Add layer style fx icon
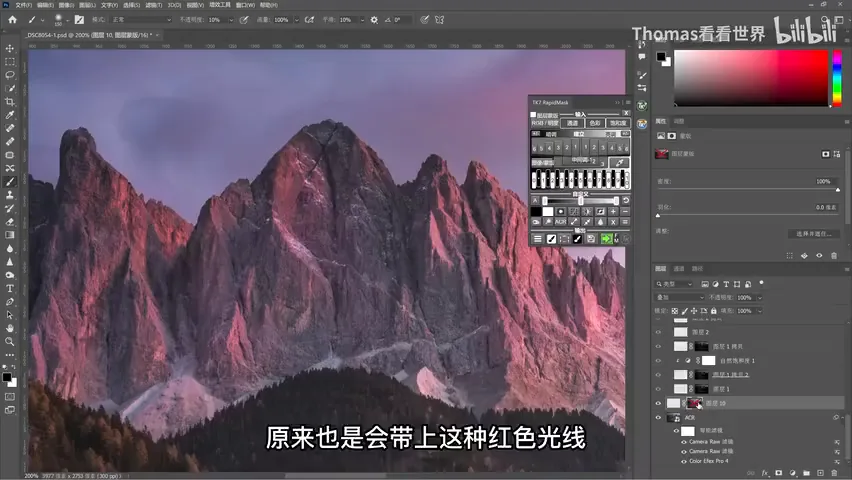The width and height of the screenshot is (852, 480). click(765, 473)
